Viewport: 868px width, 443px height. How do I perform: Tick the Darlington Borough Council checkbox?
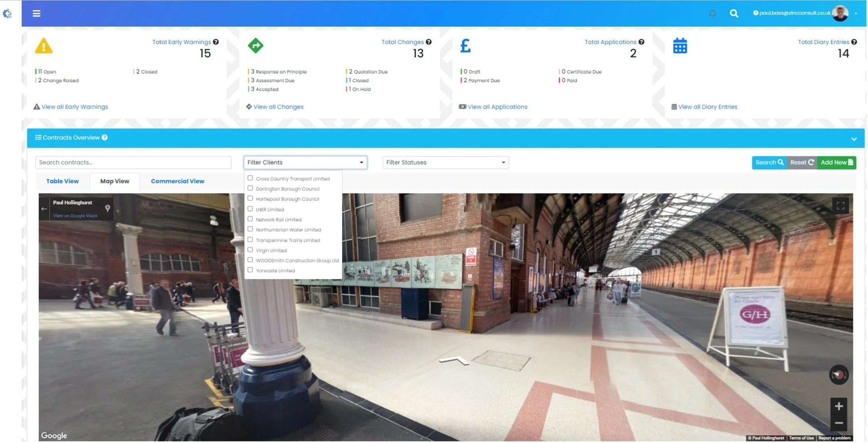pos(250,189)
